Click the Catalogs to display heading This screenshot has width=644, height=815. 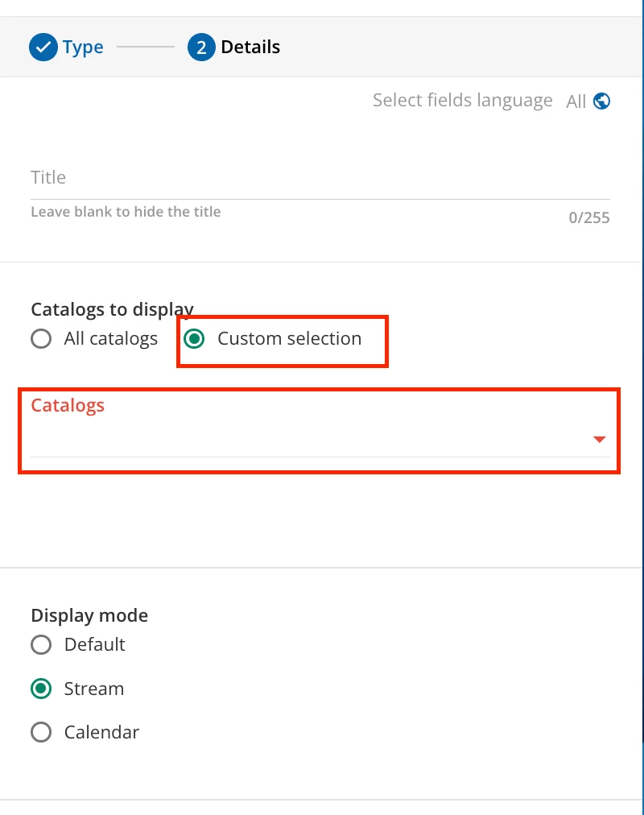pyautogui.click(x=112, y=309)
